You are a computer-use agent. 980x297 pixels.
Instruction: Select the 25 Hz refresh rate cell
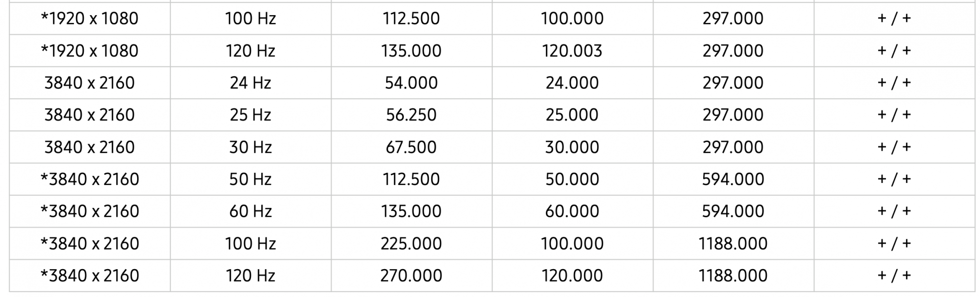pos(250,115)
